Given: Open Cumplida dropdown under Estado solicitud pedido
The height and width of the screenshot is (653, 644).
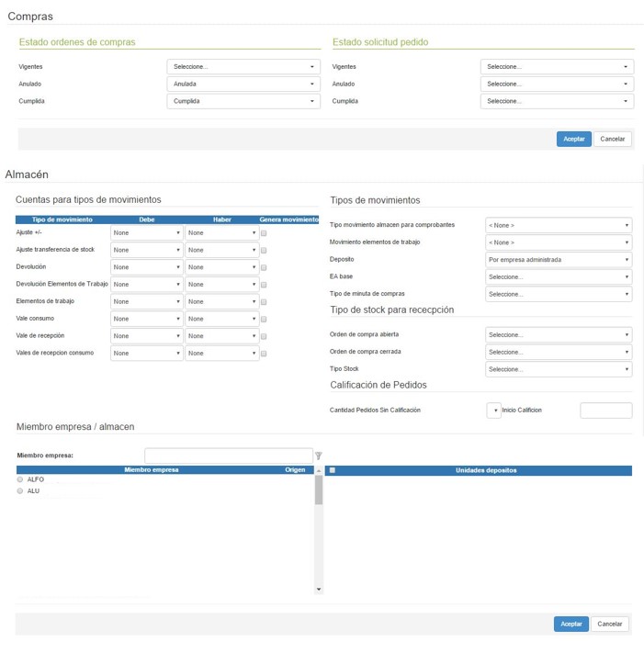Looking at the screenshot, I should (x=557, y=102).
